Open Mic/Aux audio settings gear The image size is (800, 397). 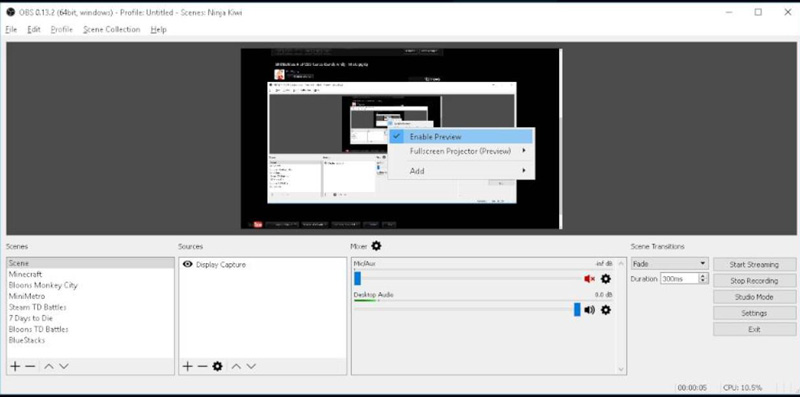pos(606,279)
